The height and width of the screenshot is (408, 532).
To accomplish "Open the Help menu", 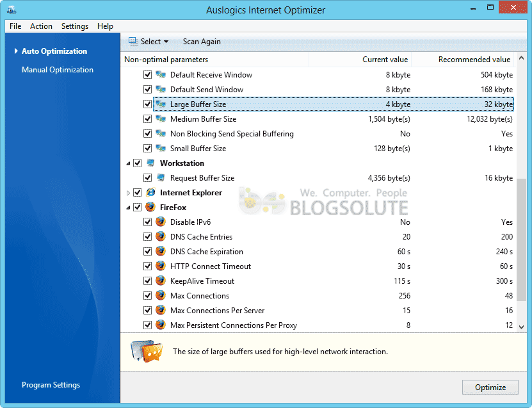I will (105, 26).
